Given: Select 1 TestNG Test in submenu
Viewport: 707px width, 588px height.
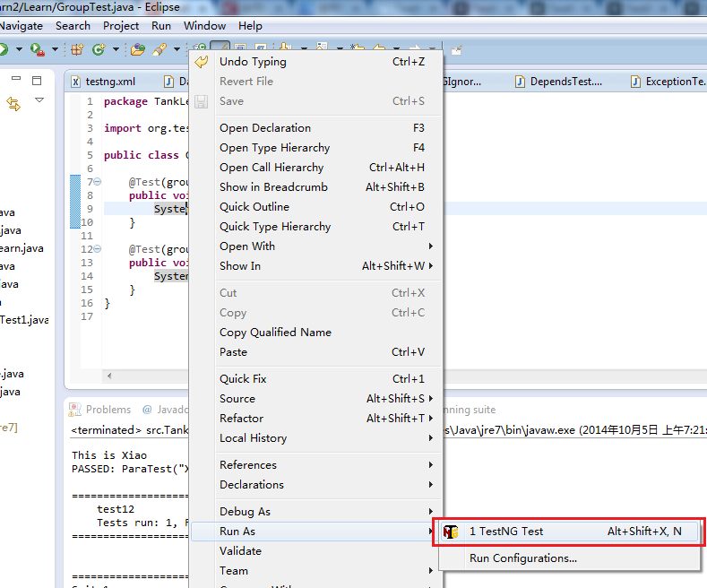Looking at the screenshot, I should (568, 532).
